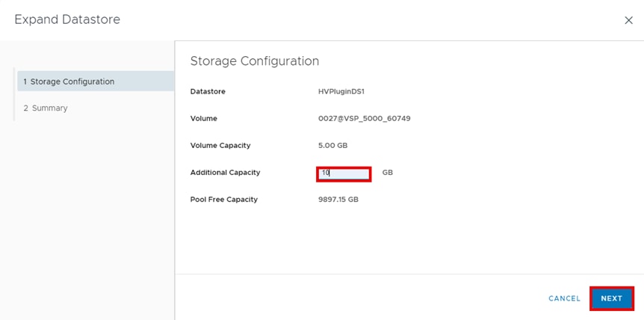Click the Storage Configuration page heading
Viewport: 644px width, 320px height.
[x=255, y=61]
